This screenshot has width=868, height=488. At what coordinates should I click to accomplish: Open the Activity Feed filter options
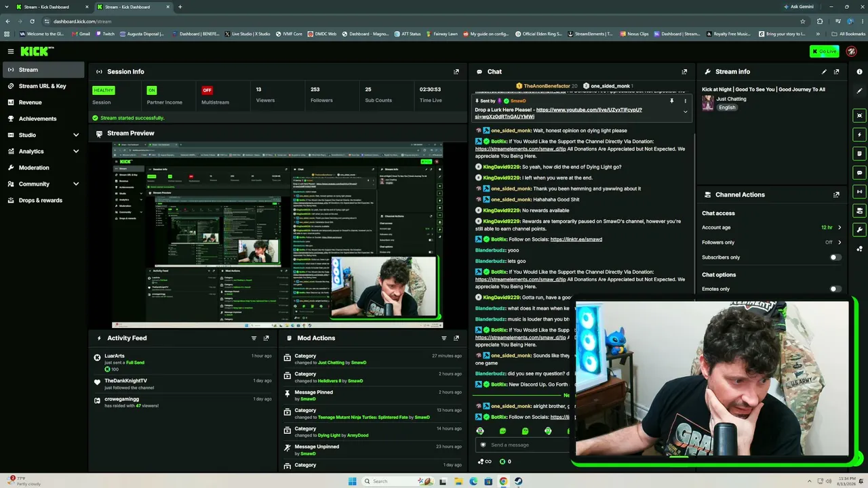(x=254, y=338)
